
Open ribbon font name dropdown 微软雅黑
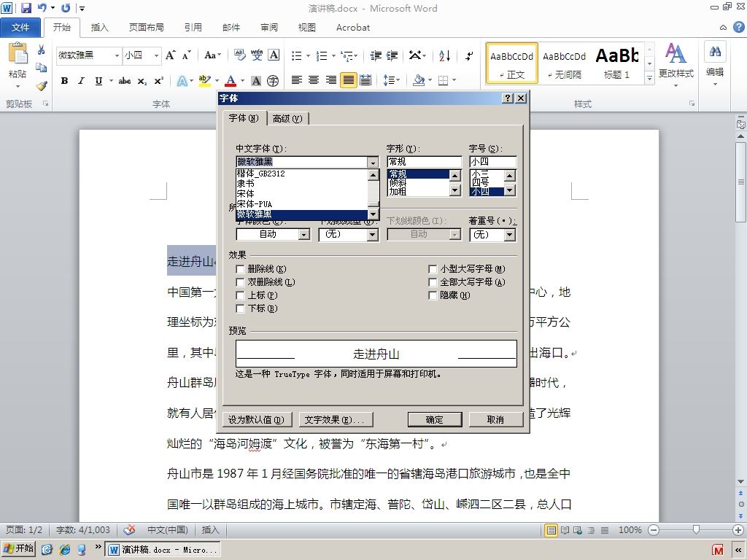pyautogui.click(x=117, y=55)
